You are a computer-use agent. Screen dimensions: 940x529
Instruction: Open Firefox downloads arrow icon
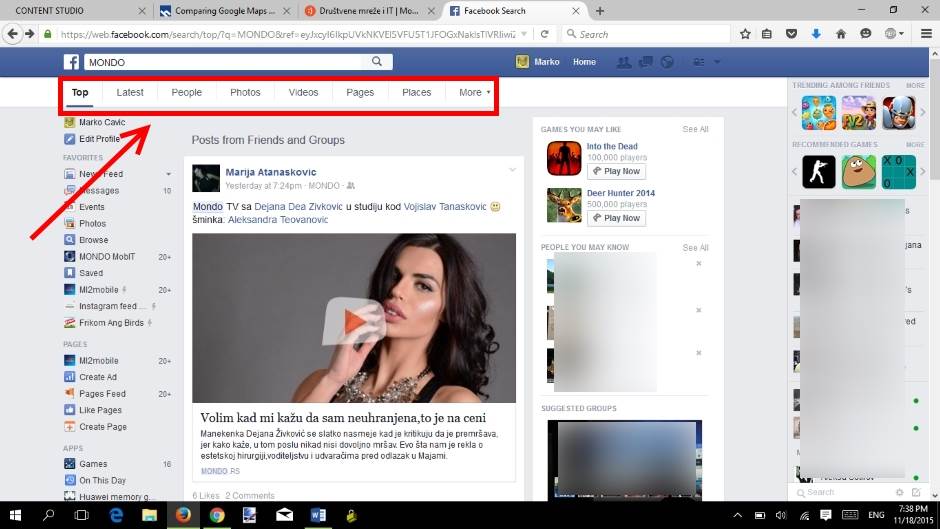(x=816, y=33)
